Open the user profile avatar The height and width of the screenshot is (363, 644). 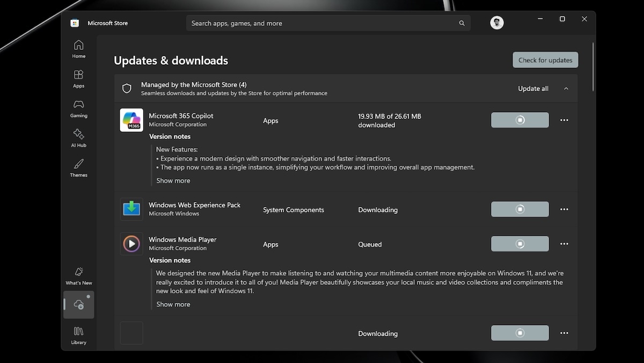coord(497,23)
